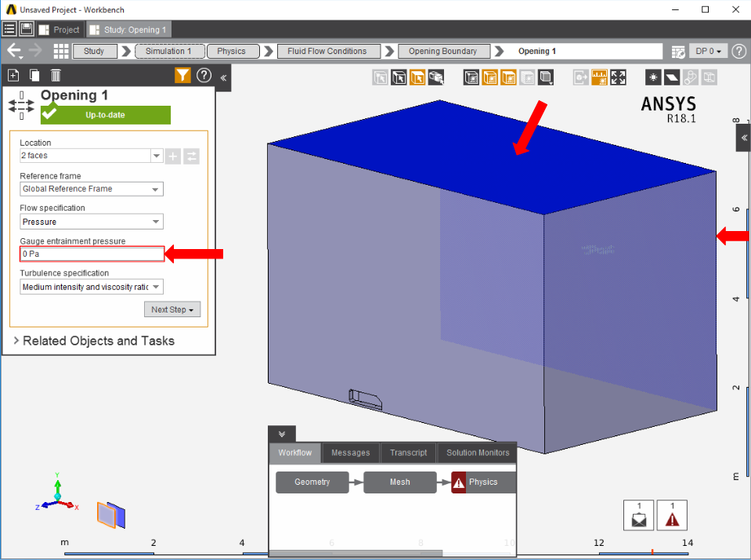This screenshot has width=751, height=560.
Task: Toggle the lighting sun icon
Action: coord(653,77)
